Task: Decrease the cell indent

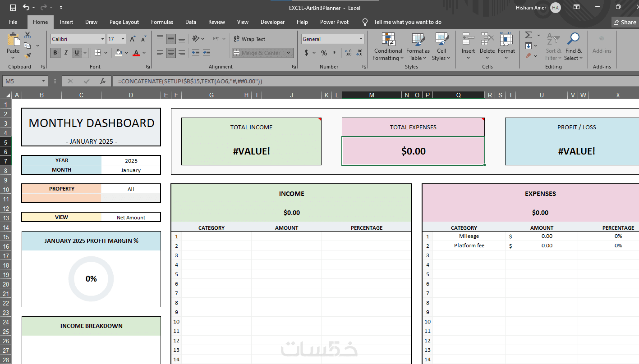Action: pos(196,53)
